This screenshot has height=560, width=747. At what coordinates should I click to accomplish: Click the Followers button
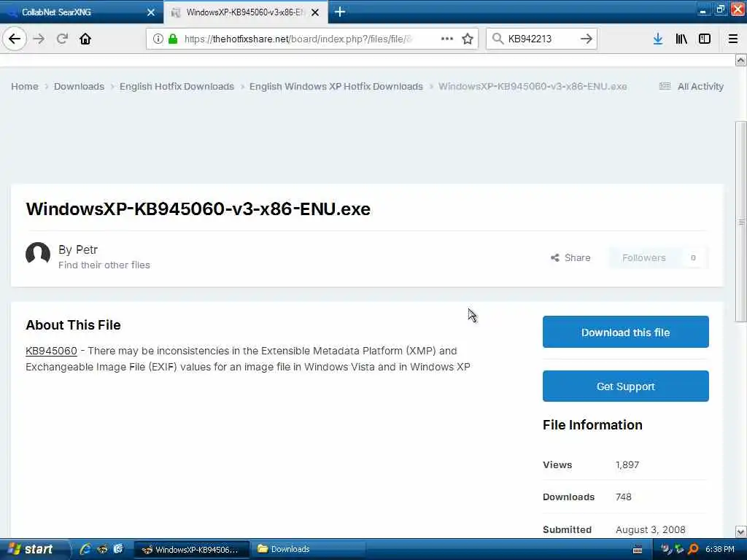tap(643, 257)
